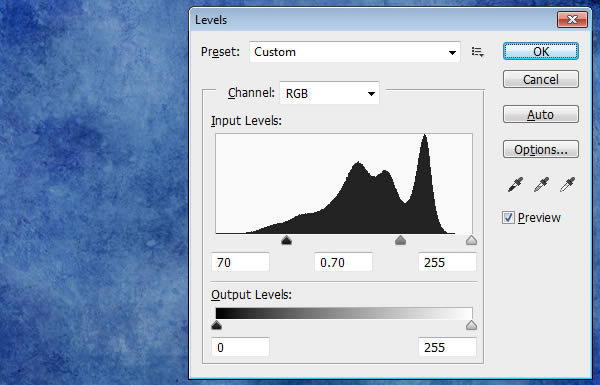Select the black point eyedropper
Viewport: 600px width, 385px height.
[x=515, y=184]
